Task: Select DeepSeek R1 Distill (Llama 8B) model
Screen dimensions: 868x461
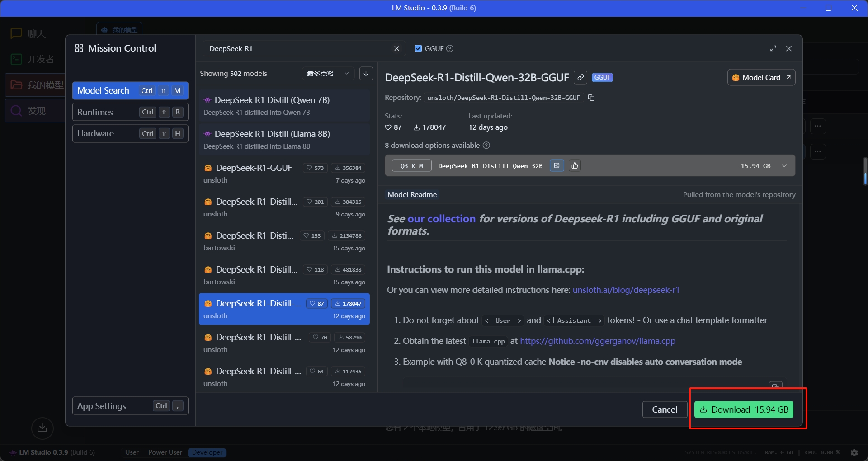Action: click(284, 140)
